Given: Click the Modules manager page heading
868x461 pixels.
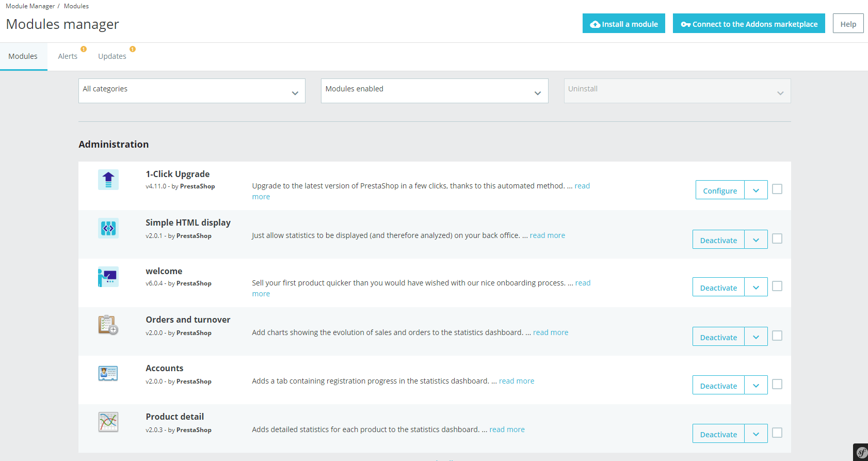Looking at the screenshot, I should coord(62,24).
